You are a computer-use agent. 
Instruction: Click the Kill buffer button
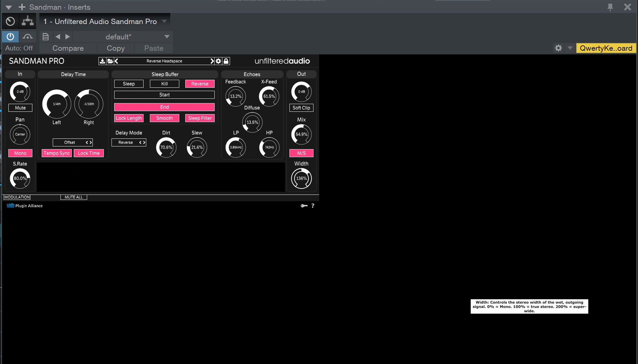tap(165, 84)
